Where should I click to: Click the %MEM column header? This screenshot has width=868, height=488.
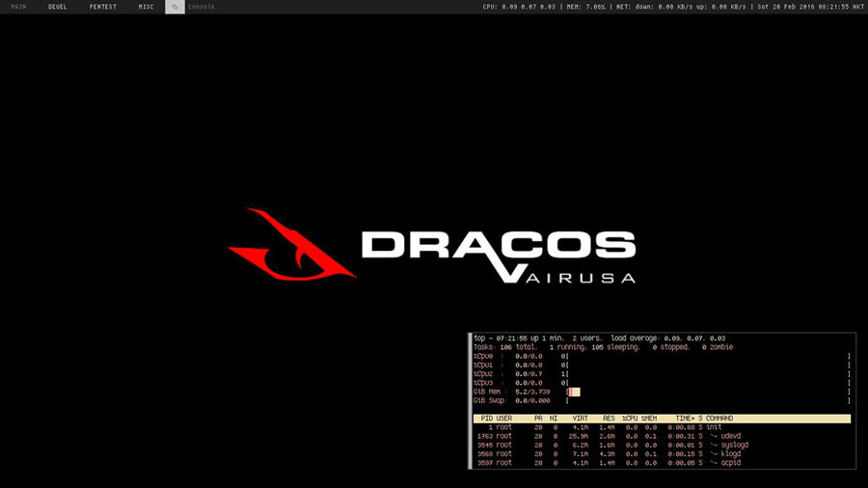click(649, 419)
